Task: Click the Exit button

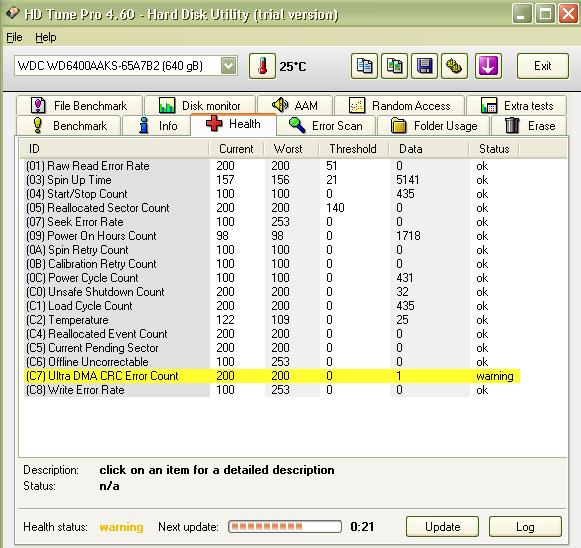Action: (542, 66)
